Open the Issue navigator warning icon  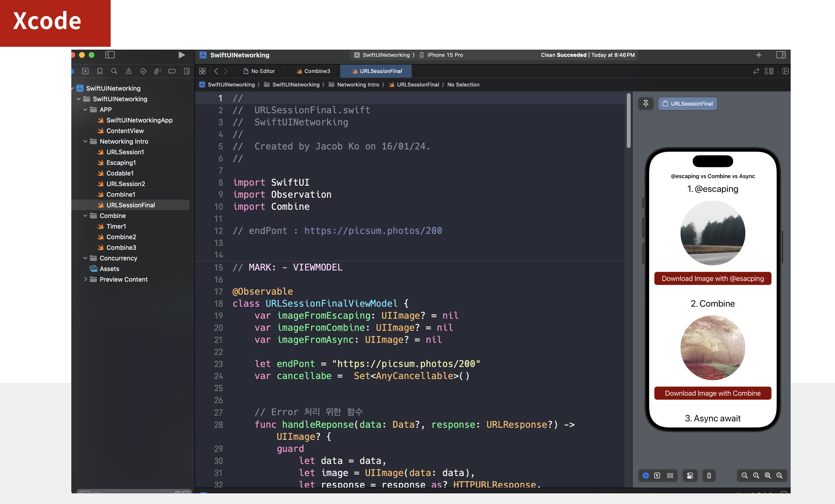(129, 71)
